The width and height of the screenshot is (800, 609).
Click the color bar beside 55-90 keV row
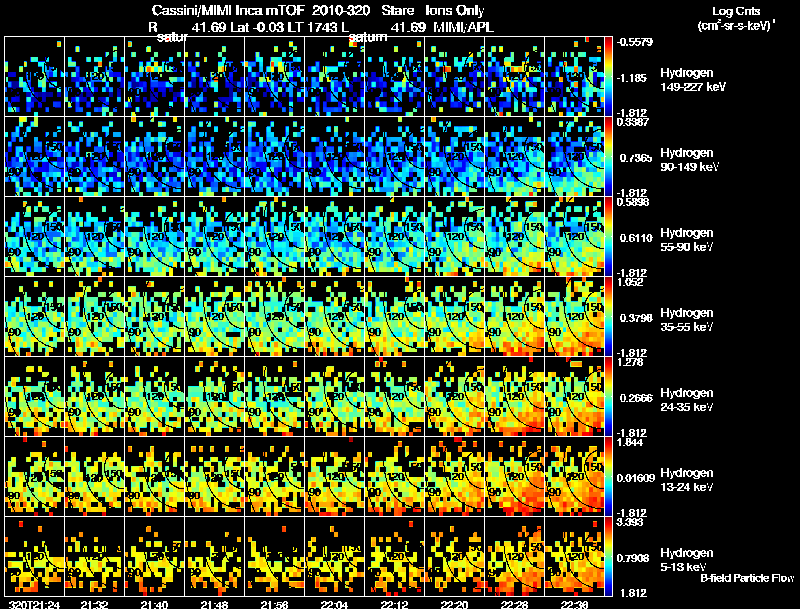tap(608, 237)
